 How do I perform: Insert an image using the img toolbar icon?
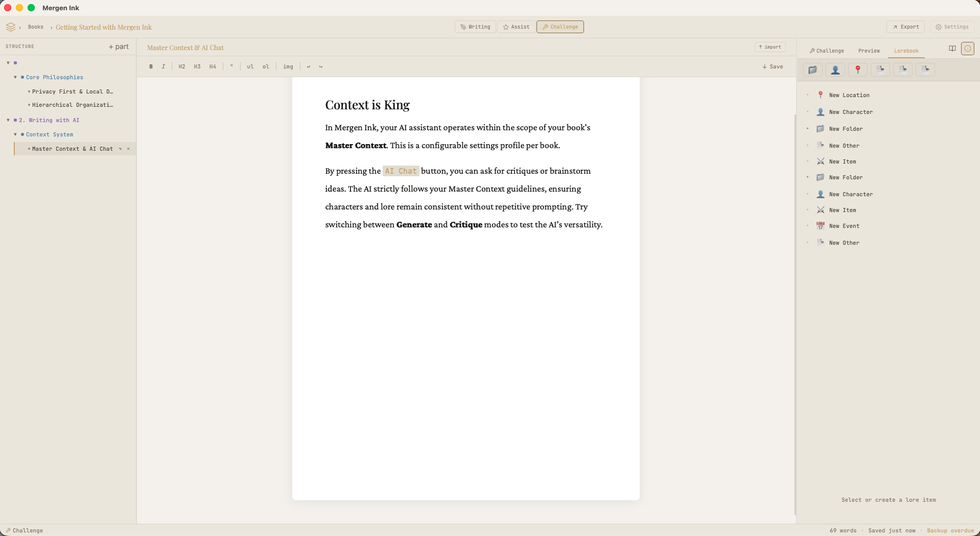pyautogui.click(x=288, y=66)
